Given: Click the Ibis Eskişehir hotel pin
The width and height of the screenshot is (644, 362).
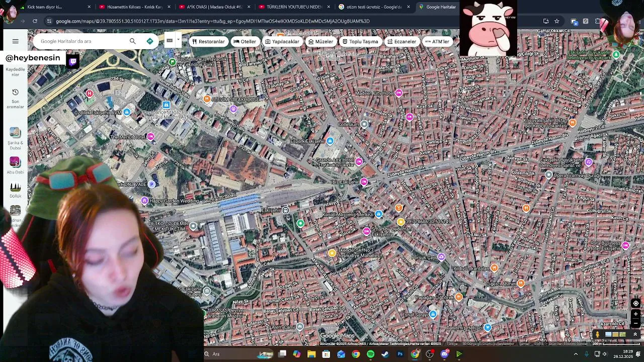Looking at the screenshot, I should pyautogui.click(x=364, y=182).
